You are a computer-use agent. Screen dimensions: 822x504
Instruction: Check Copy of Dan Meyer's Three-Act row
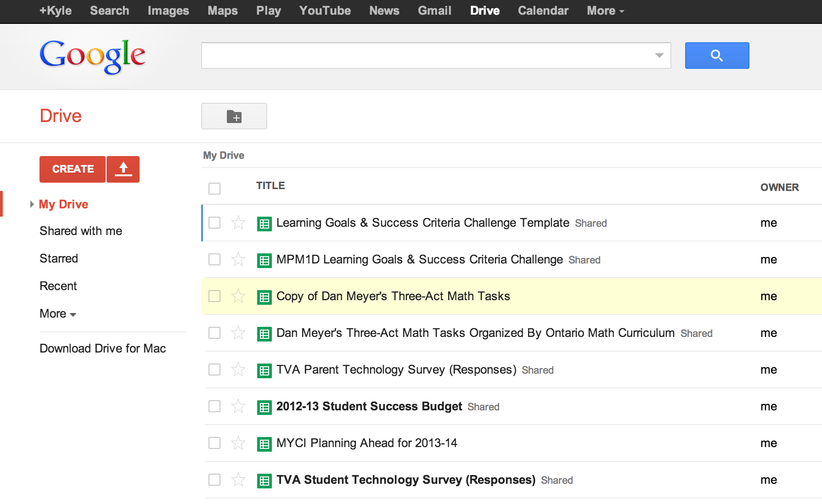pos(214,296)
